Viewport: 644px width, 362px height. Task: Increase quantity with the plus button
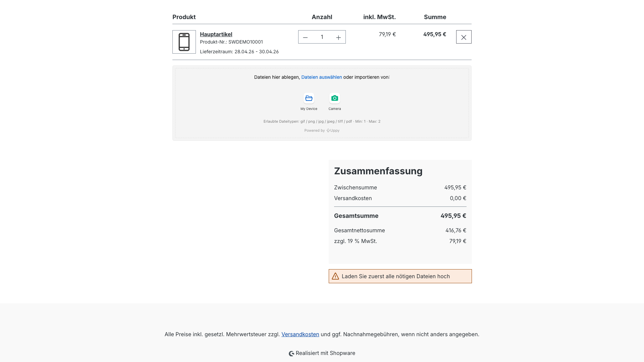point(338,37)
